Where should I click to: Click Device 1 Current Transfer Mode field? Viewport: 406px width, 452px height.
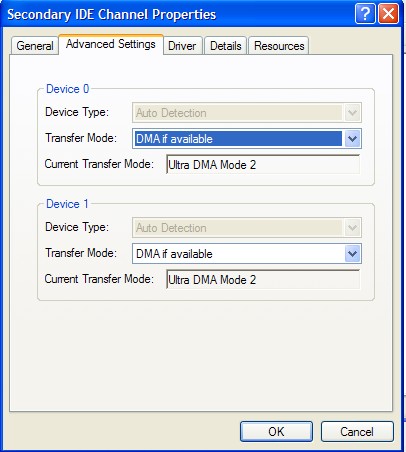(263, 279)
